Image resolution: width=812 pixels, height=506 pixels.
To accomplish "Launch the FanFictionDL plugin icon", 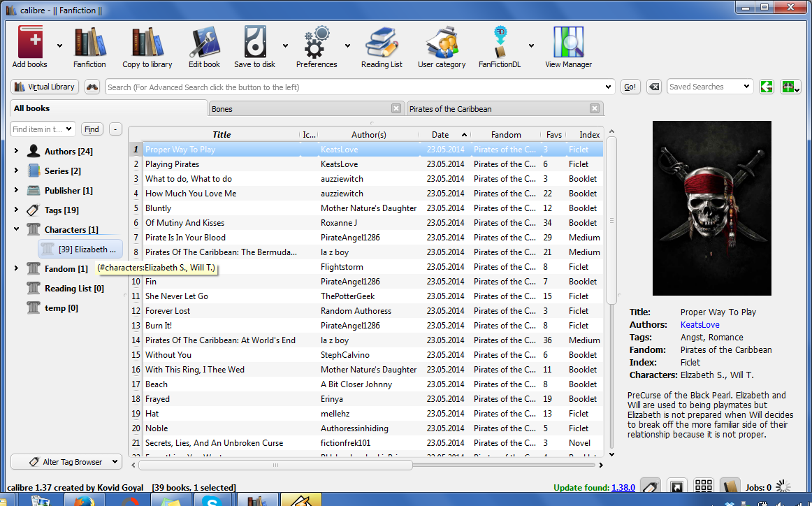I will coord(500,43).
